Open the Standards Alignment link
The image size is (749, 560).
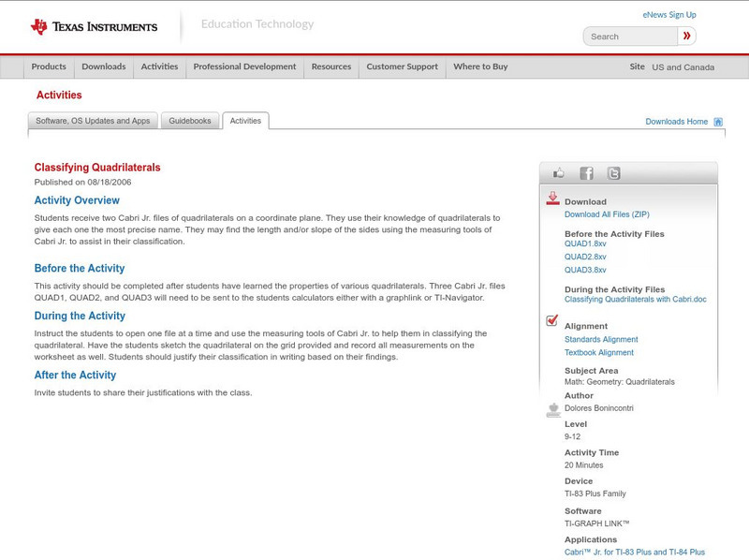pyautogui.click(x=601, y=339)
